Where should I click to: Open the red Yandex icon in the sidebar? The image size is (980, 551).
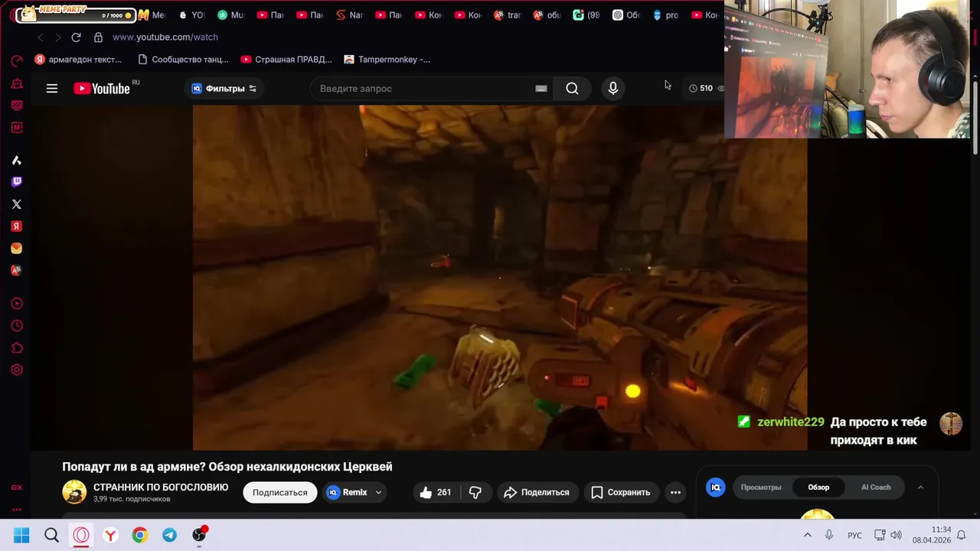coord(17,227)
